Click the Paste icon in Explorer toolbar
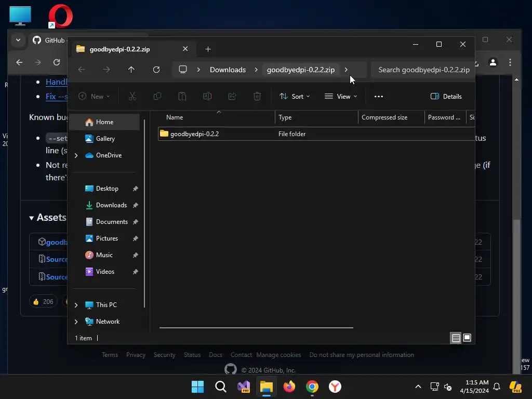The image size is (532, 399). pyautogui.click(x=182, y=96)
